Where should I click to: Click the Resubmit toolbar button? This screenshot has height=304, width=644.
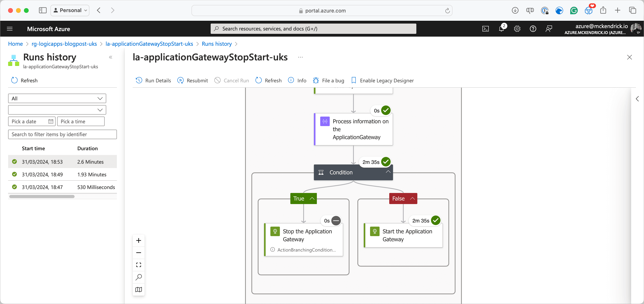(x=192, y=81)
